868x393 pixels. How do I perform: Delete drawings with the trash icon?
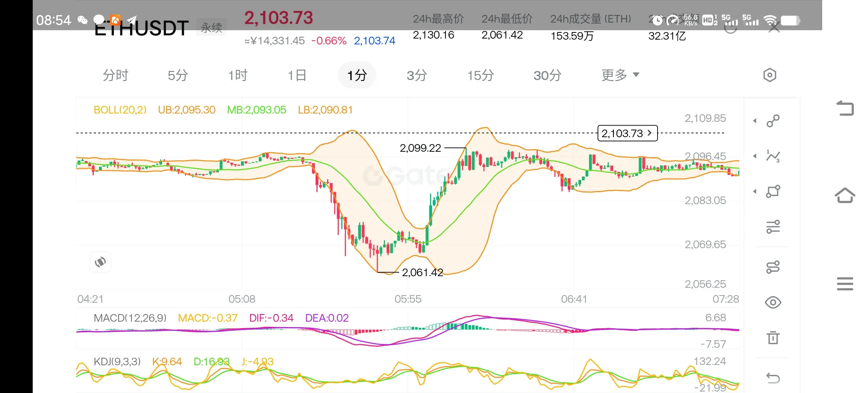point(773,338)
